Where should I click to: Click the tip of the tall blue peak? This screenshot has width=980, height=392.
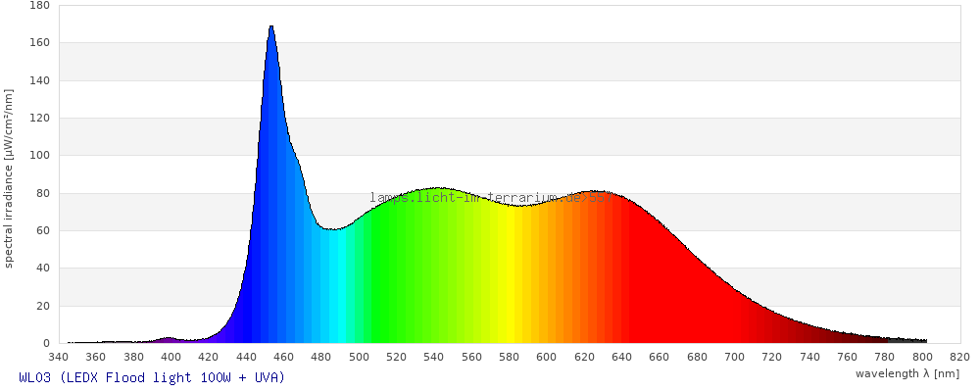(270, 27)
